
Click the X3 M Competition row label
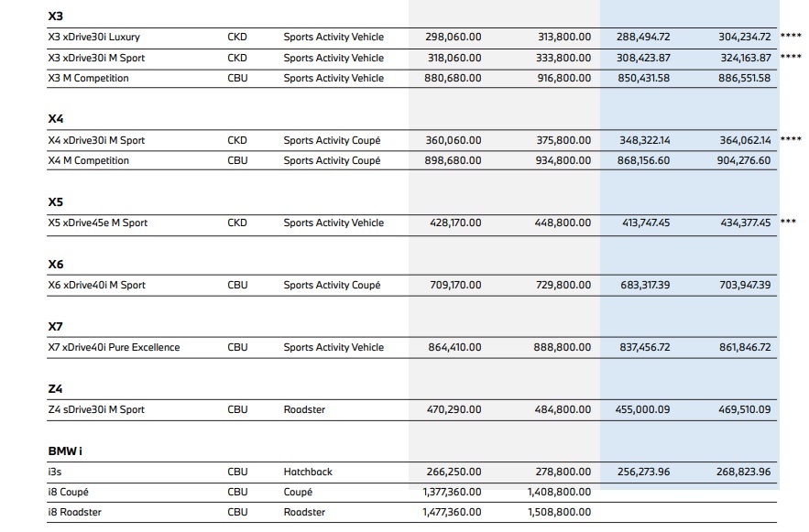tap(88, 78)
